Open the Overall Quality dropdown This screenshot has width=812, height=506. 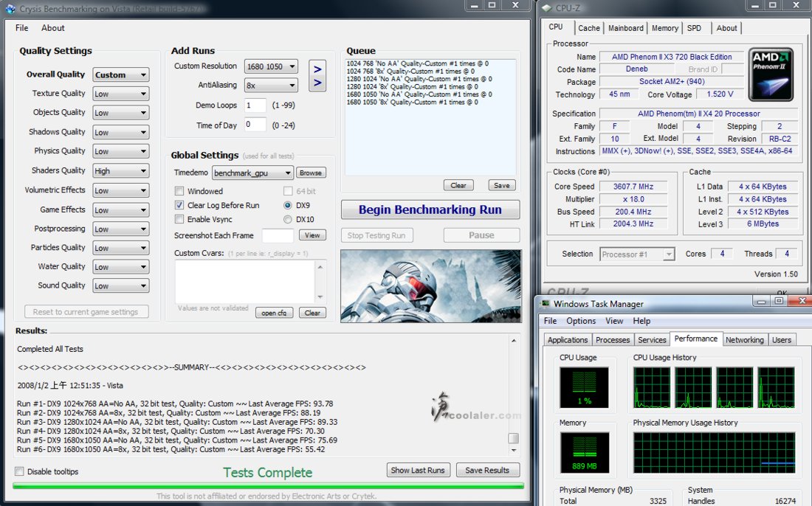[121, 74]
